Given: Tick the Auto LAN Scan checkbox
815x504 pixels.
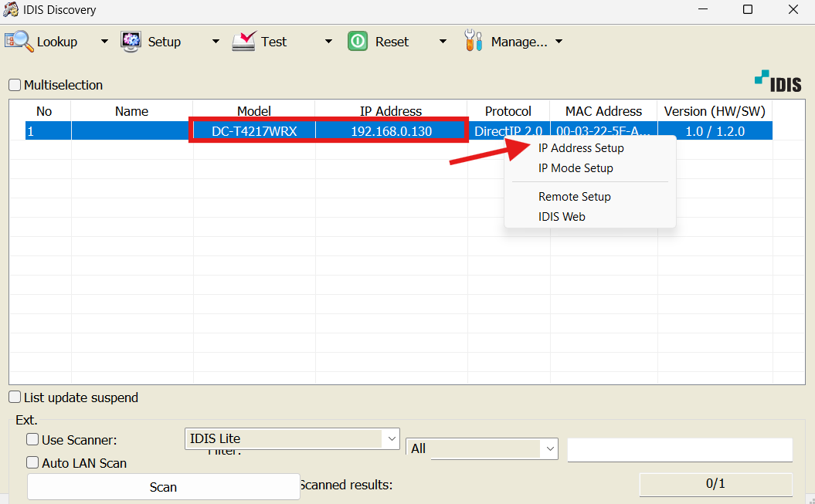Looking at the screenshot, I should 32,462.
